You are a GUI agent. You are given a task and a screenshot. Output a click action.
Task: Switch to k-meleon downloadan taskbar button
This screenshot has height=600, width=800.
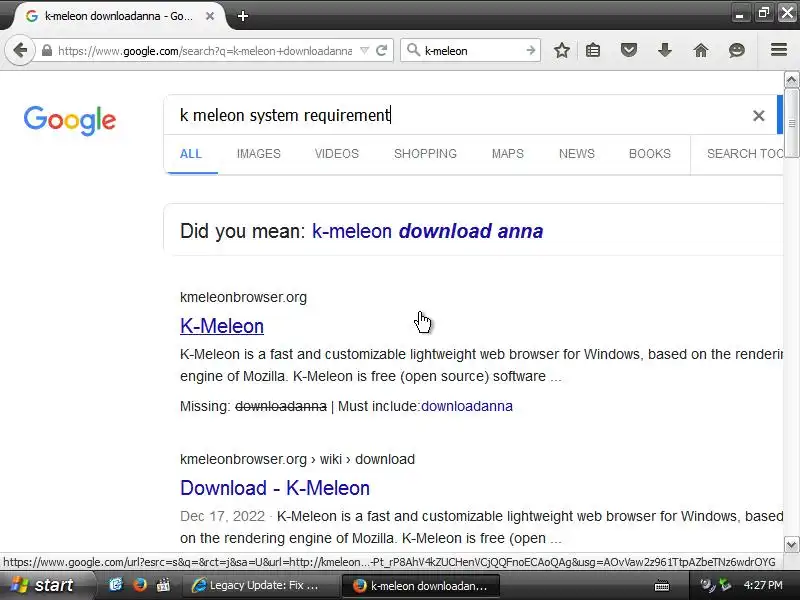[x=420, y=585]
